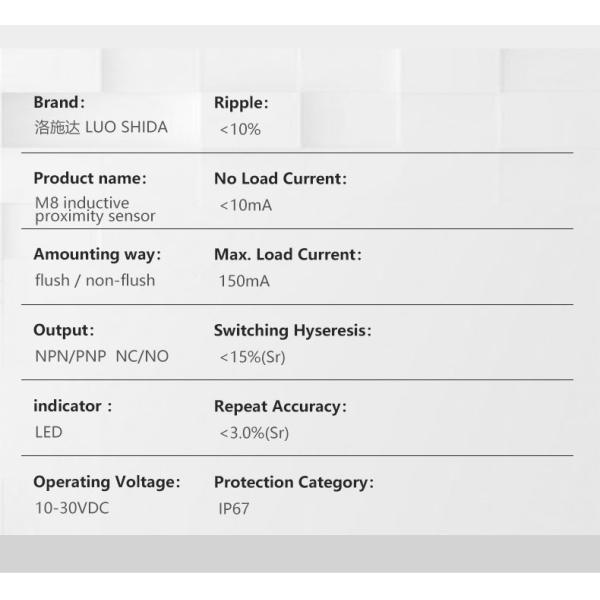The height and width of the screenshot is (600, 600).
Task: Click the Product name label
Action: [90, 178]
